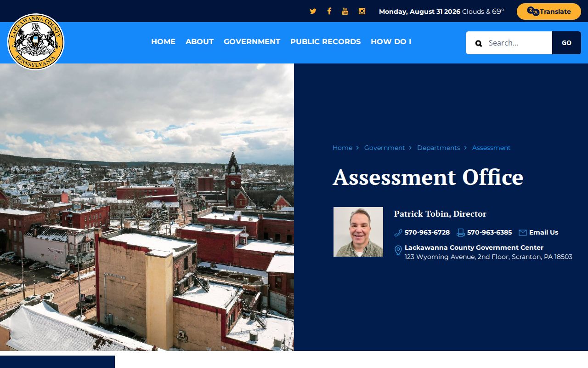Follow the Assessment breadcrumb link
This screenshot has height=368, width=588.
(491, 148)
